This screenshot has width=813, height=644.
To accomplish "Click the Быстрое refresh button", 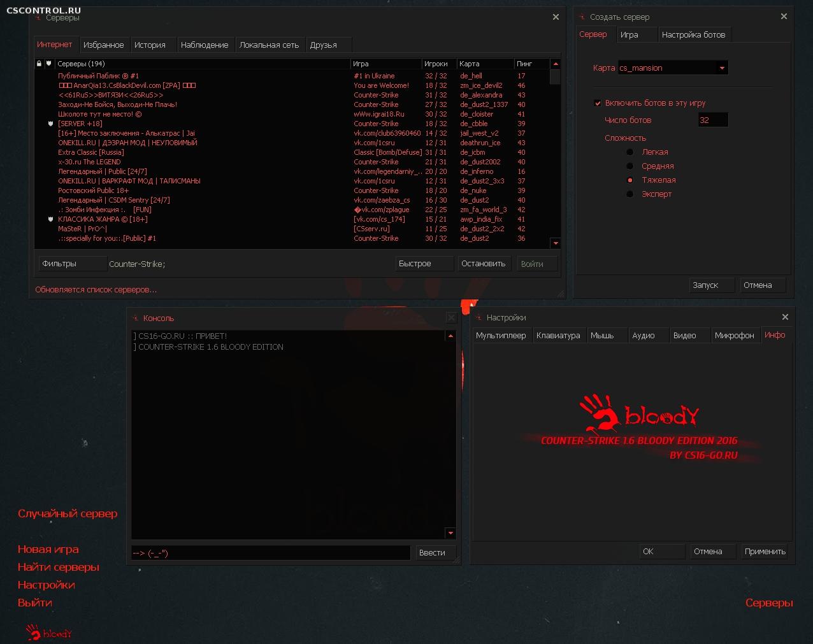I will coord(424,264).
